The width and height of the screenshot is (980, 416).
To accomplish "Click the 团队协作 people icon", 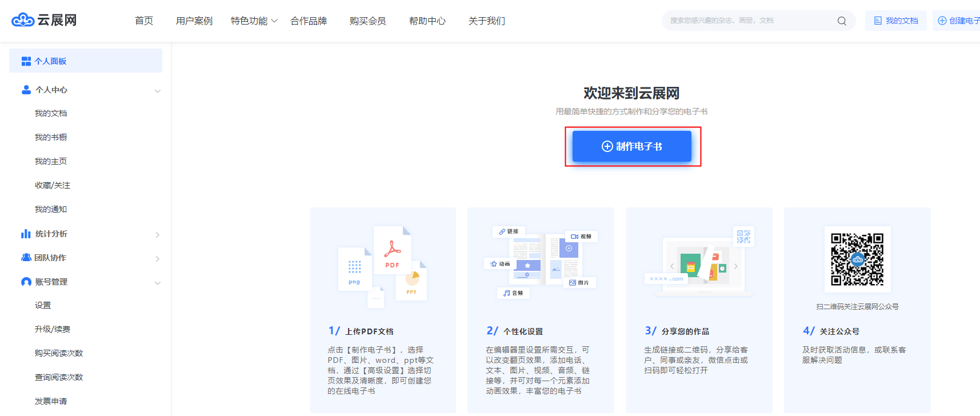I will [x=26, y=258].
